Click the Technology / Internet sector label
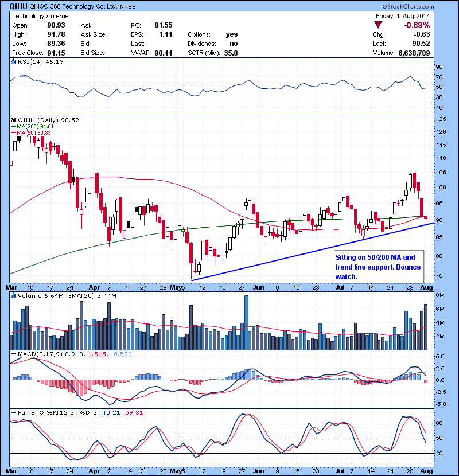 41,16
